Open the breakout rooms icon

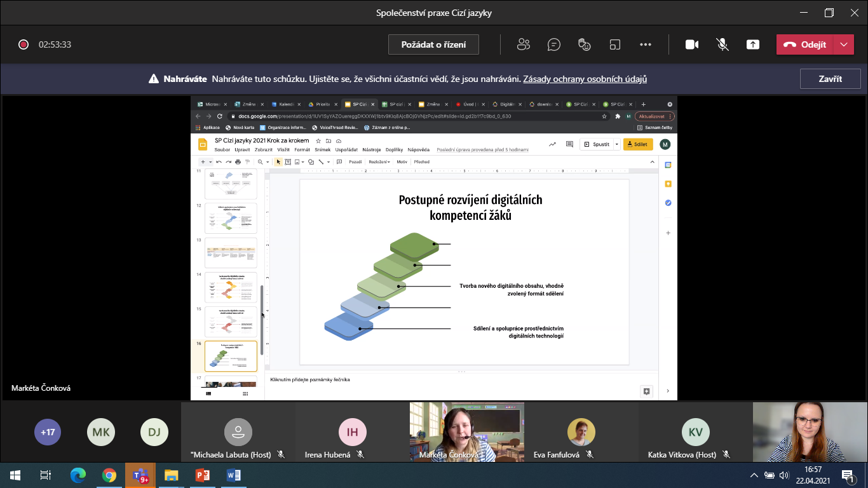(615, 44)
